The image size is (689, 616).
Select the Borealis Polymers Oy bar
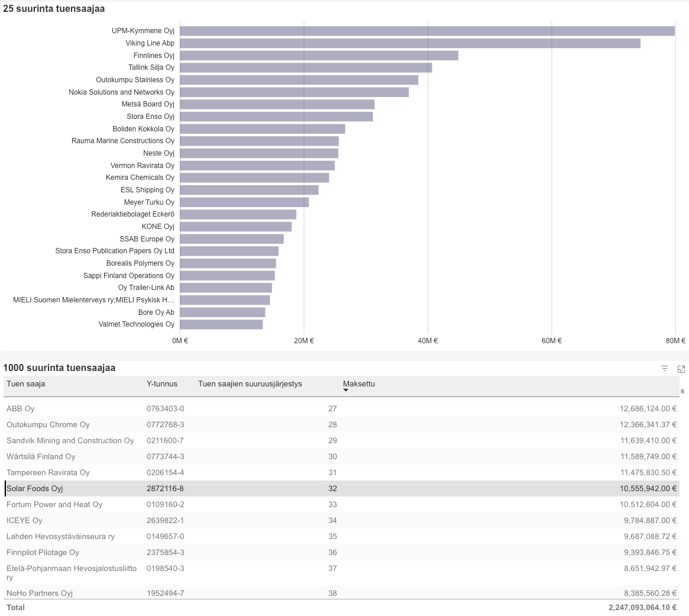click(228, 263)
